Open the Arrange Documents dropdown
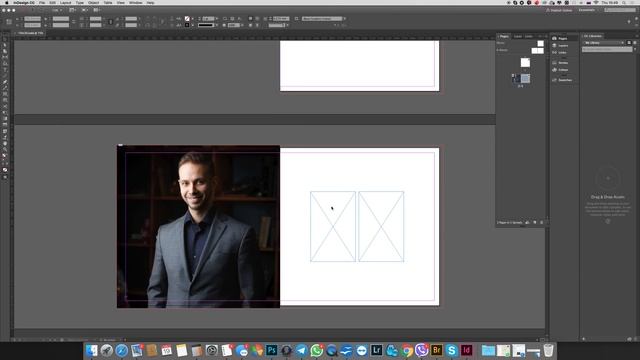640x360 pixels. [x=97, y=10]
